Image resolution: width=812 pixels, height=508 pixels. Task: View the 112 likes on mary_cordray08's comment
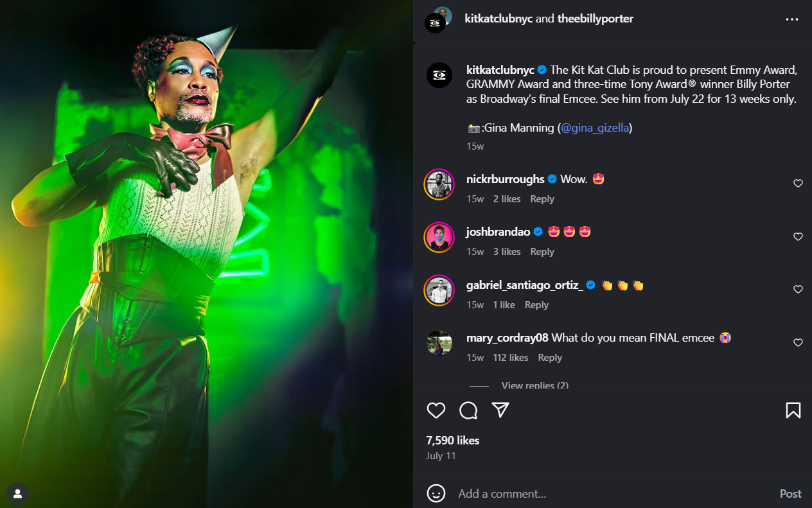(510, 358)
